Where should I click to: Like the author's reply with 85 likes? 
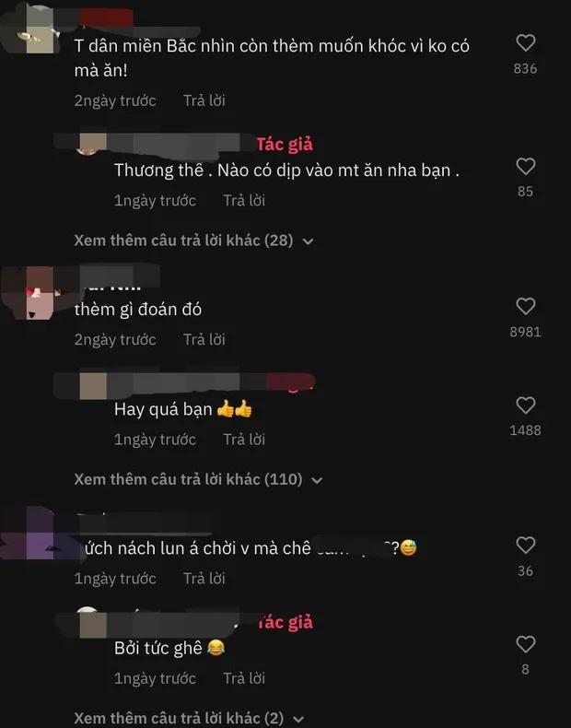click(x=526, y=166)
